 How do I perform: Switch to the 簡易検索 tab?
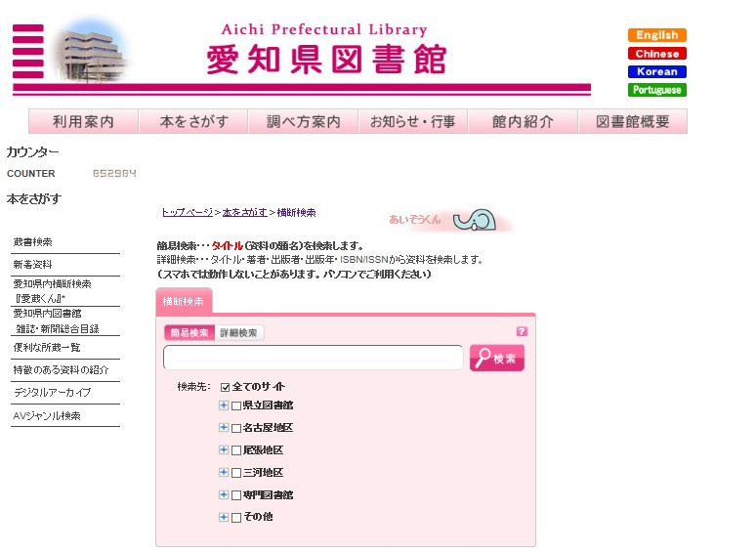coord(189,332)
